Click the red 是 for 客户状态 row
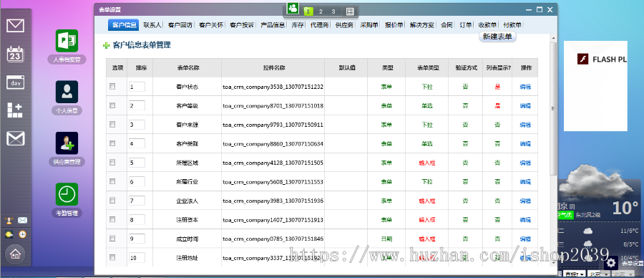 [x=497, y=87]
